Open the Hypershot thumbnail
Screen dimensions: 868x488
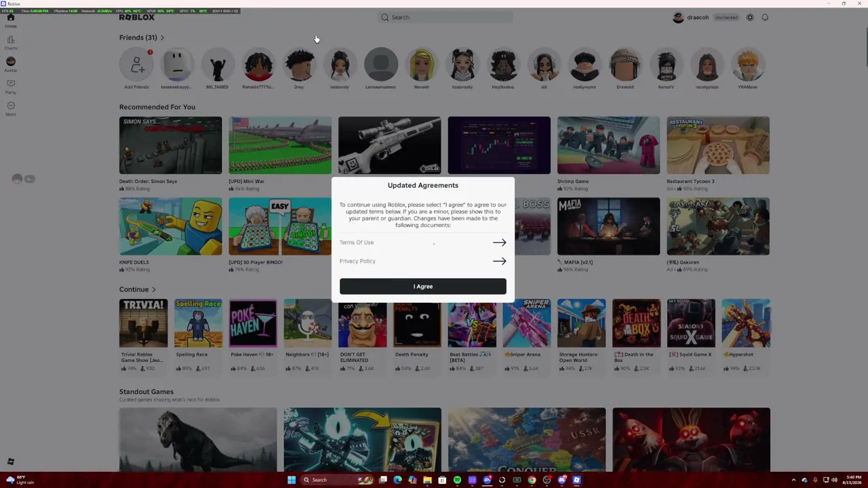(746, 323)
